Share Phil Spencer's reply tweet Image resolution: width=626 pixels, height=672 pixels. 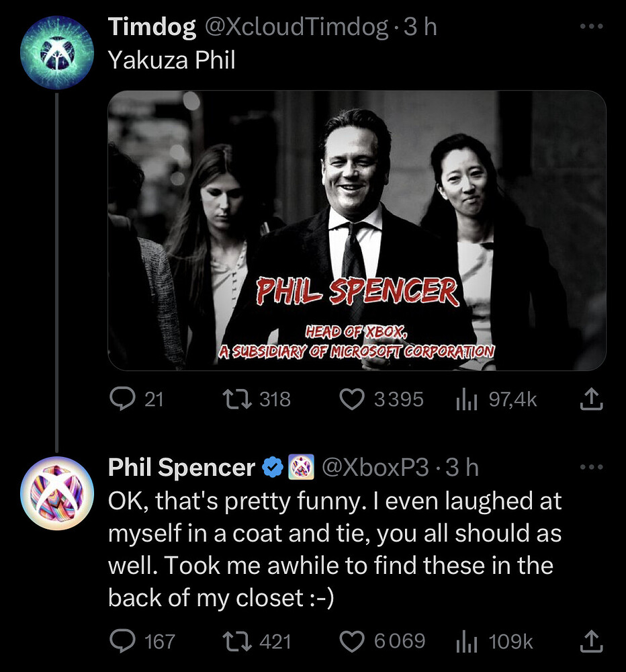click(x=591, y=641)
